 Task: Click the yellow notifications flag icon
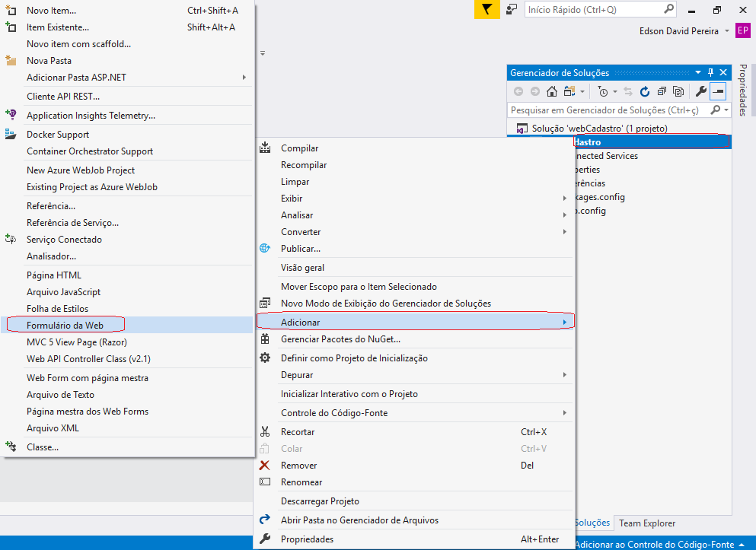[486, 10]
